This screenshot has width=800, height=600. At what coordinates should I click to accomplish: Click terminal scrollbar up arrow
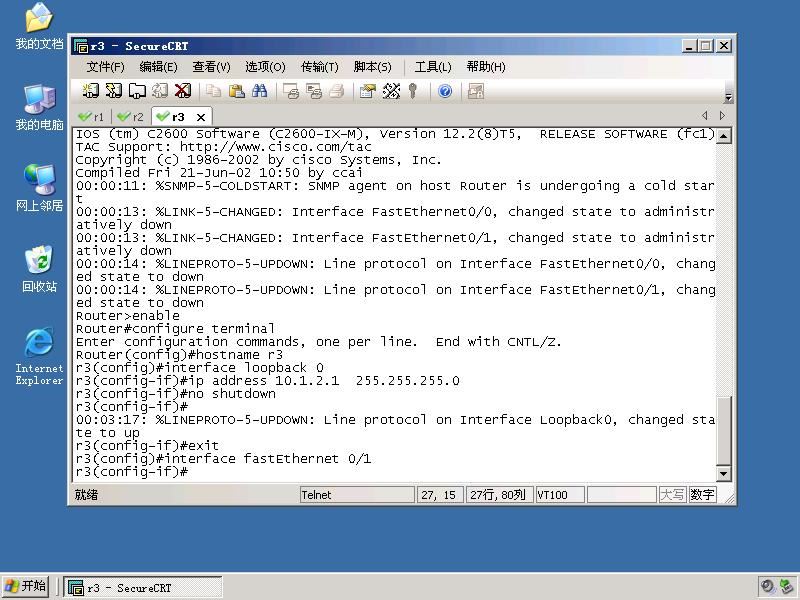coord(723,136)
